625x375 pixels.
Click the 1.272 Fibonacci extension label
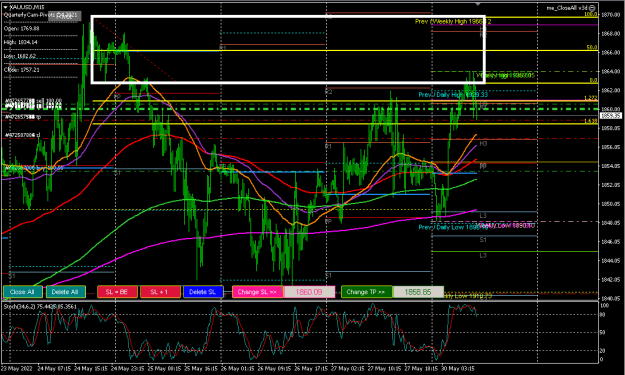tap(591, 98)
